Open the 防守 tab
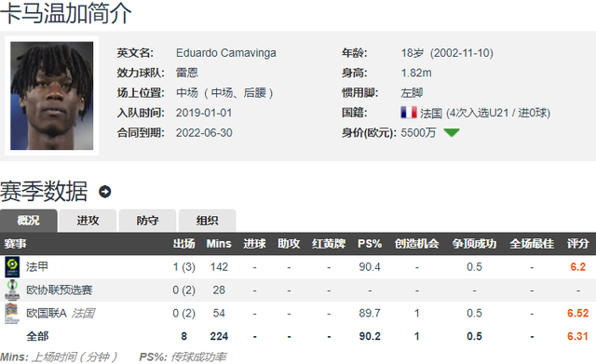 tap(147, 221)
